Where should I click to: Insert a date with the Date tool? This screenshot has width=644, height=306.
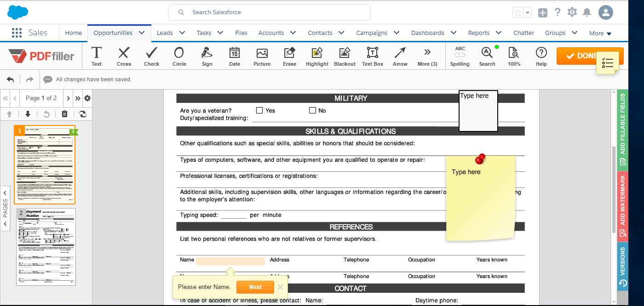click(x=235, y=57)
